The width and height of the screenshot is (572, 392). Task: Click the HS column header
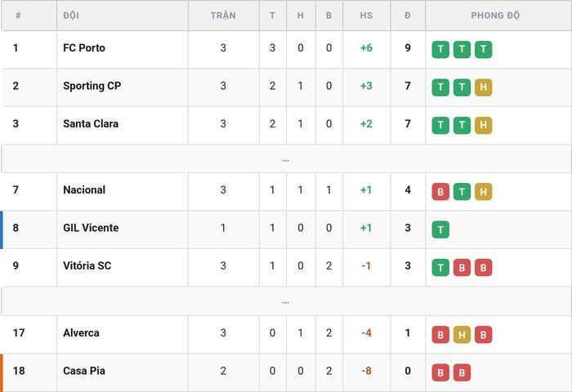[366, 16]
